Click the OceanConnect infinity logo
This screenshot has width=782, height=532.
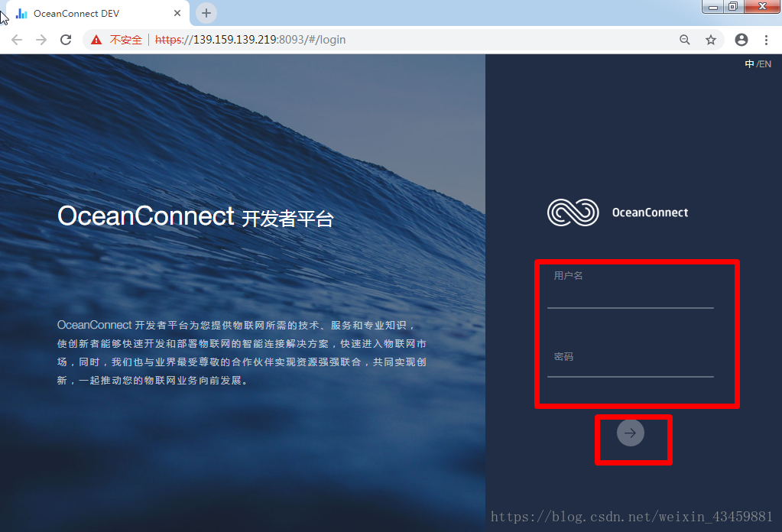coord(573,212)
